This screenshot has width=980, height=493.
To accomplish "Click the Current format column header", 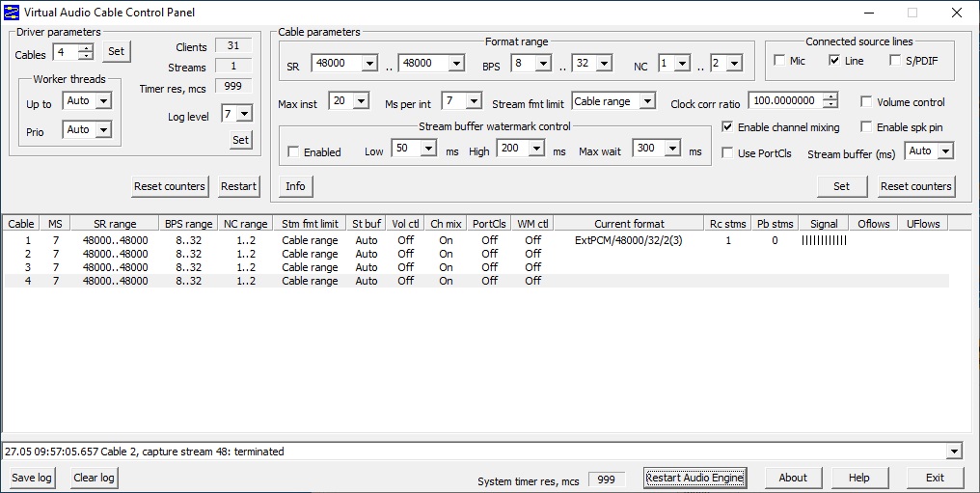I will pyautogui.click(x=629, y=224).
